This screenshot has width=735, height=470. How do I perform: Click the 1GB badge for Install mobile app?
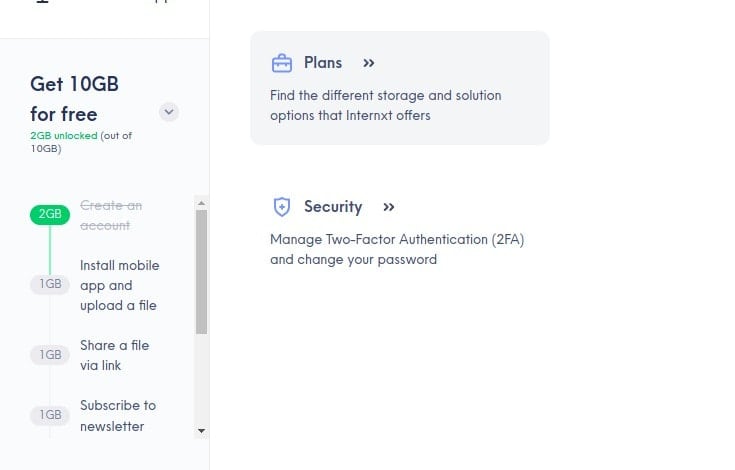click(x=50, y=284)
